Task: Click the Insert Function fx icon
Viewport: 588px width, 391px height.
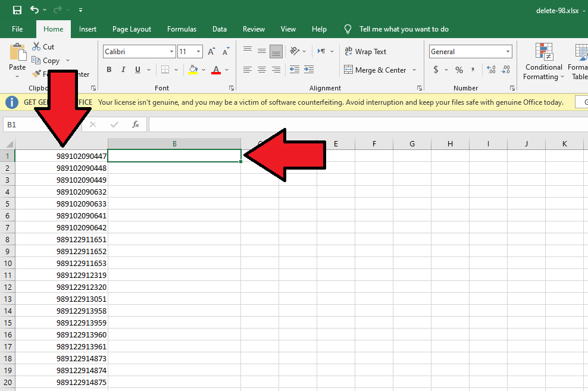Action: pyautogui.click(x=136, y=124)
